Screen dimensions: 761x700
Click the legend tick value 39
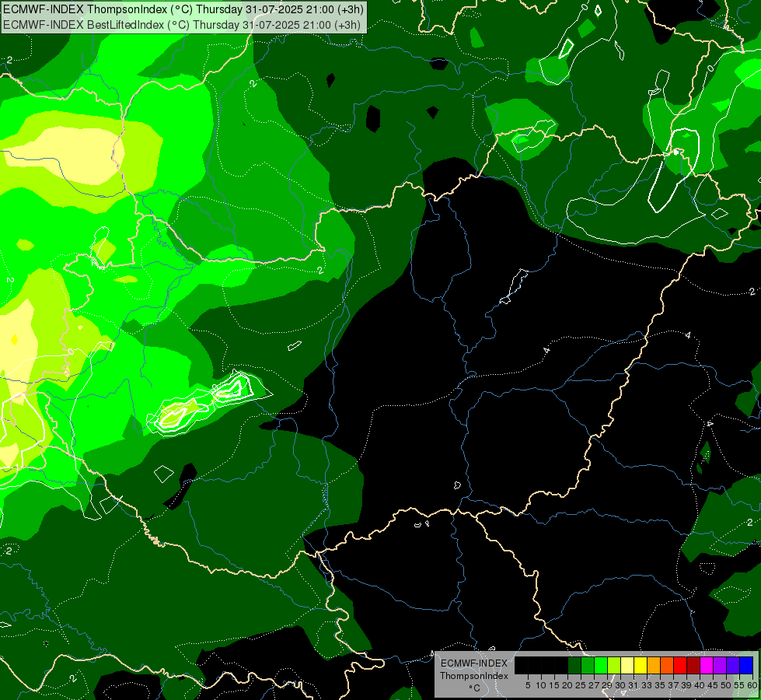(x=686, y=685)
